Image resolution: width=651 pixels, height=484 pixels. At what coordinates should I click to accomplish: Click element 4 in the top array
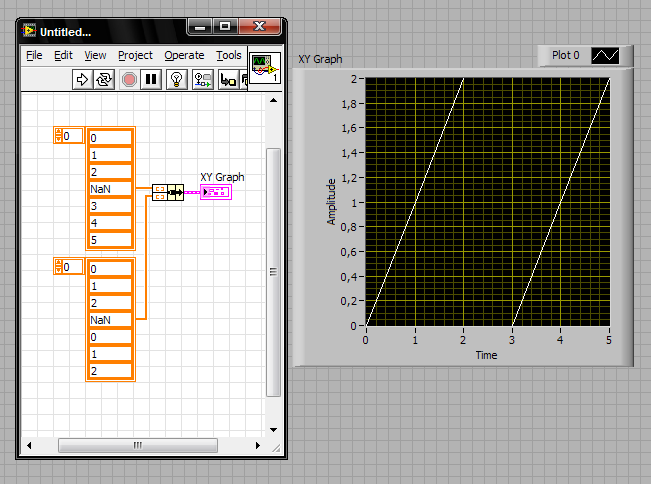[110, 223]
